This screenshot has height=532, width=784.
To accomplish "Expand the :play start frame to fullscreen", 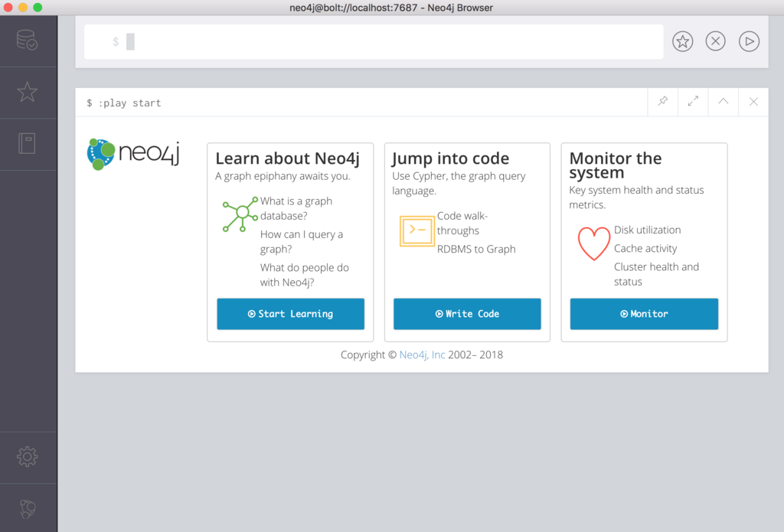I will 693,102.
